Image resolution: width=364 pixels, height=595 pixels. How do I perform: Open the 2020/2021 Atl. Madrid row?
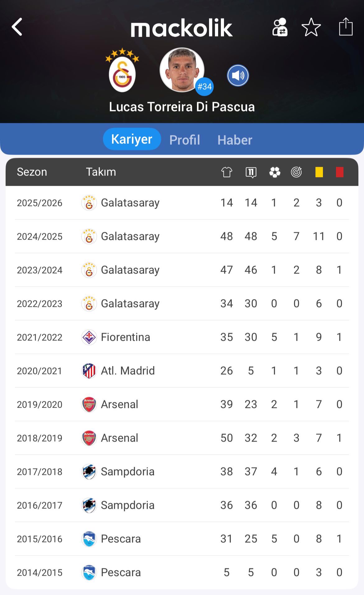click(182, 371)
